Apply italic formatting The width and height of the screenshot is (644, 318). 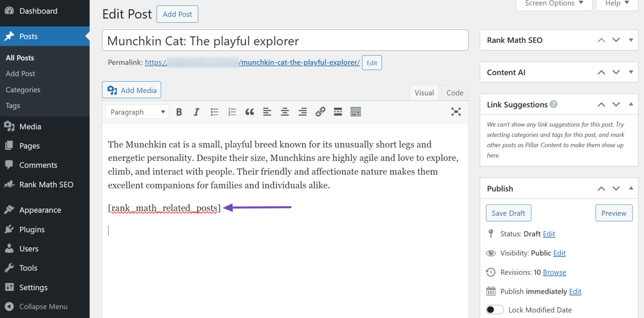click(196, 112)
